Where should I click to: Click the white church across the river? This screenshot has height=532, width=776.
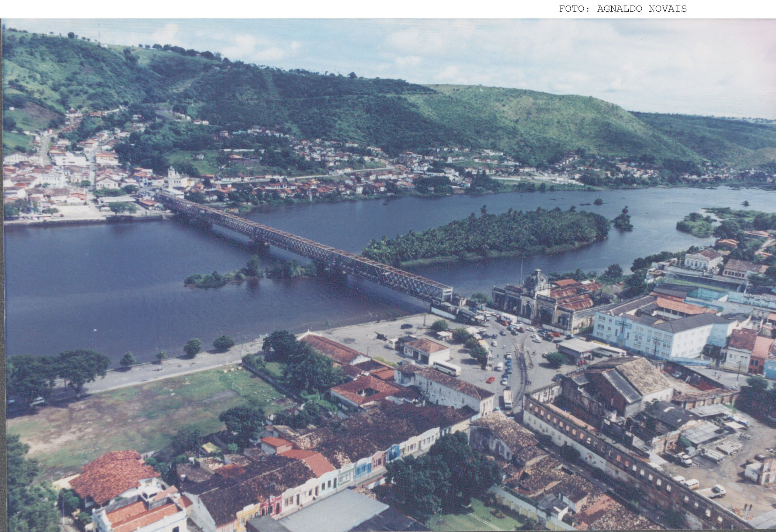pos(173,178)
